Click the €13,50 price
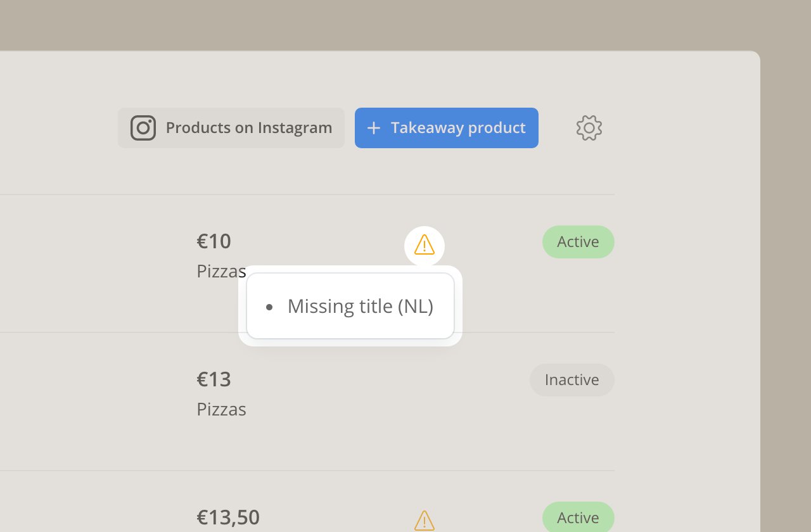 pos(228,517)
